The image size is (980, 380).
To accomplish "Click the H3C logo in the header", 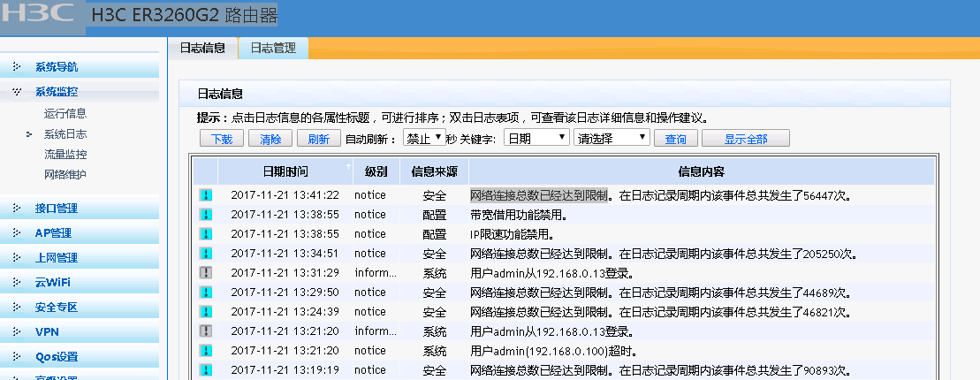I will 37,14.
